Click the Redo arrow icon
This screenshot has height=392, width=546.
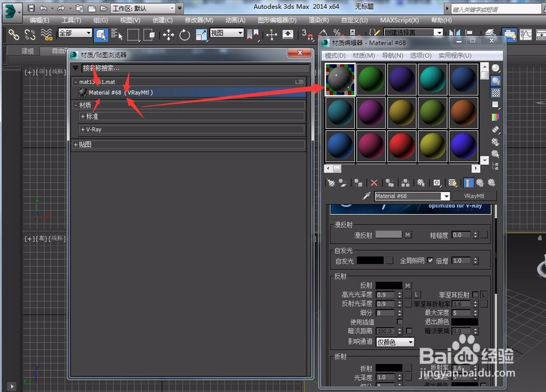[x=61, y=8]
